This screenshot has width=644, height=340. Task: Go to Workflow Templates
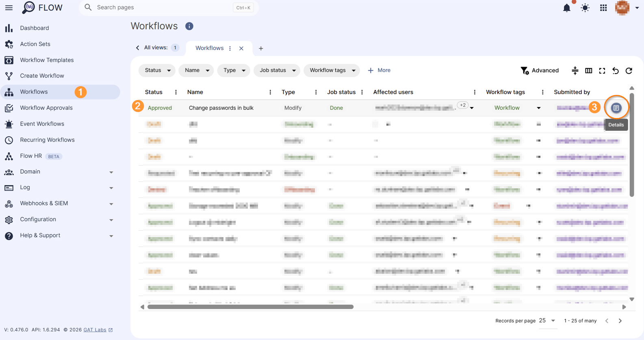pos(60,60)
